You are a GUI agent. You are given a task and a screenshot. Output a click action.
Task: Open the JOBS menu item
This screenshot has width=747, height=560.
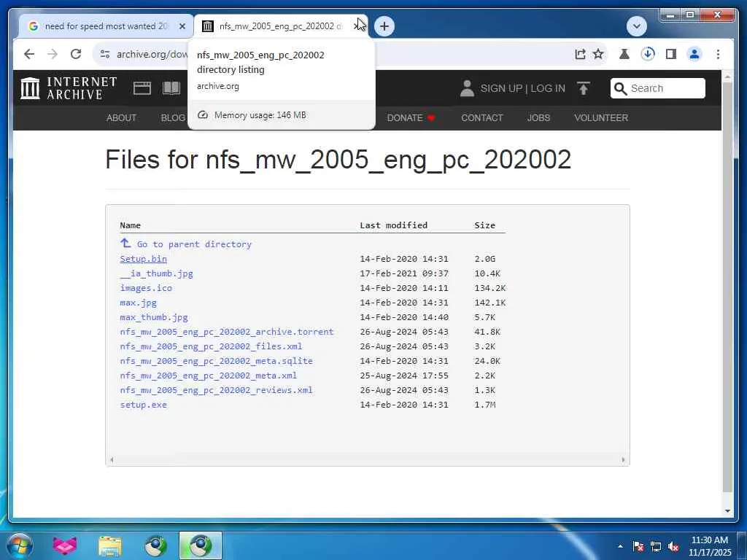(x=538, y=117)
